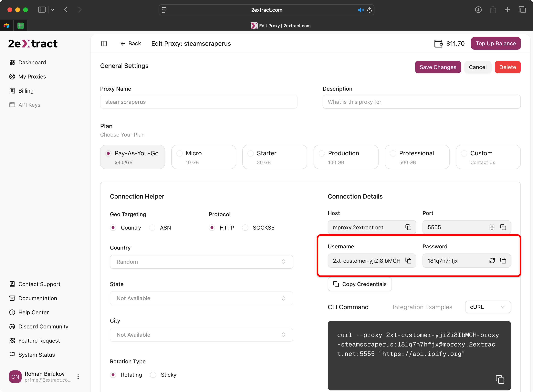The width and height of the screenshot is (533, 392).
Task: Open user menu via three-dot icon
Action: (78, 377)
